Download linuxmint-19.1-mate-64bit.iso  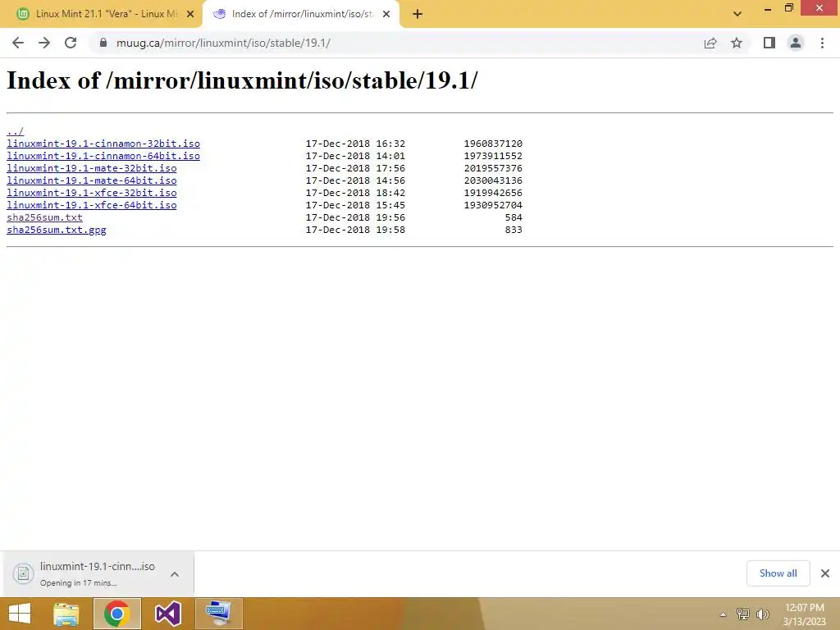pos(92,180)
